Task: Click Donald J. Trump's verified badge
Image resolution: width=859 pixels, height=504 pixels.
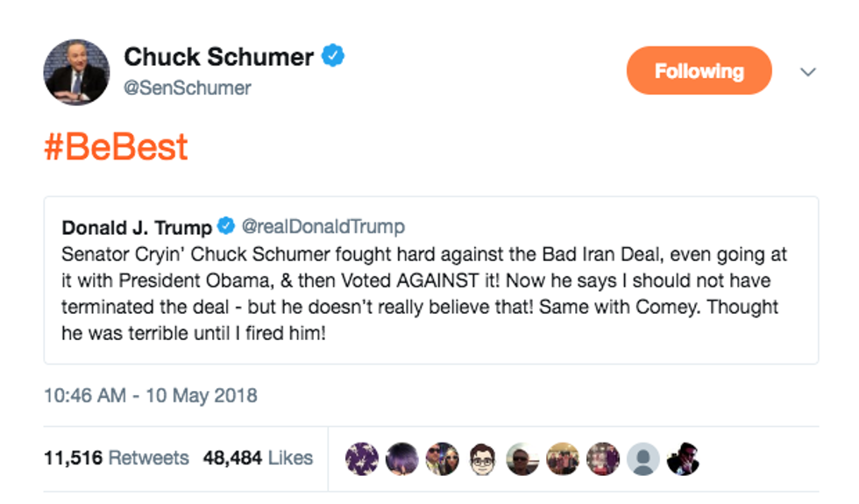Action: tap(226, 228)
